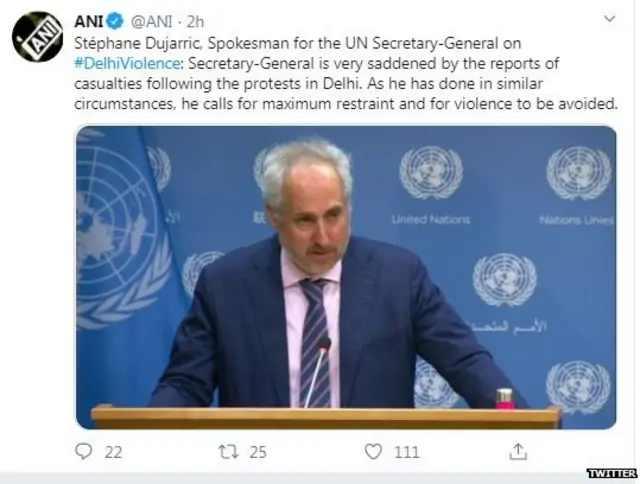Click the blue verified badge
Screen dimensions: 640x484
coord(115,22)
